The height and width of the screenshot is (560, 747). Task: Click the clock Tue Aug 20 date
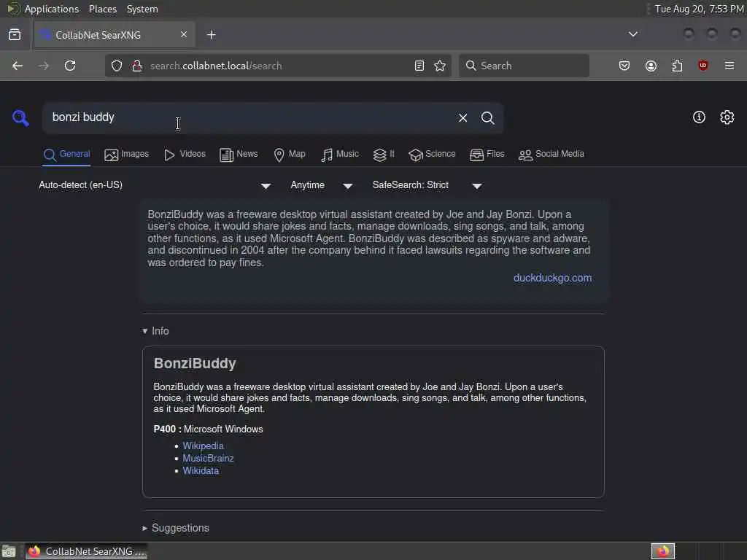699,9
